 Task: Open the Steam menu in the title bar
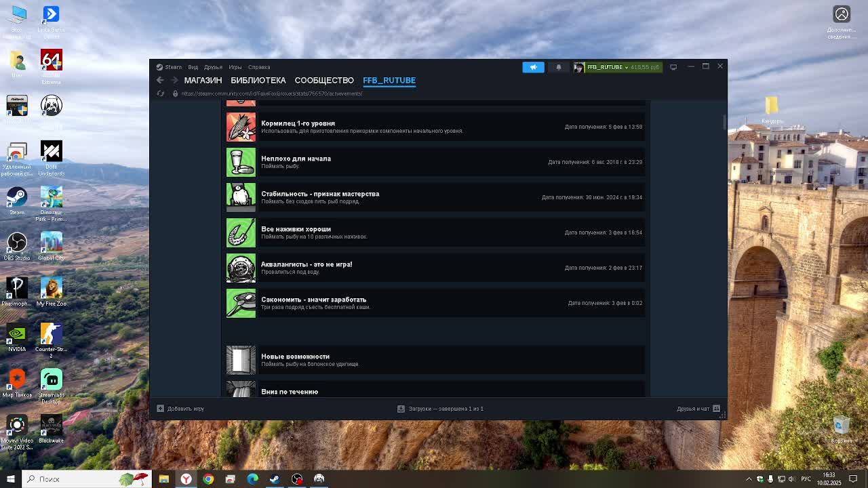[170, 67]
